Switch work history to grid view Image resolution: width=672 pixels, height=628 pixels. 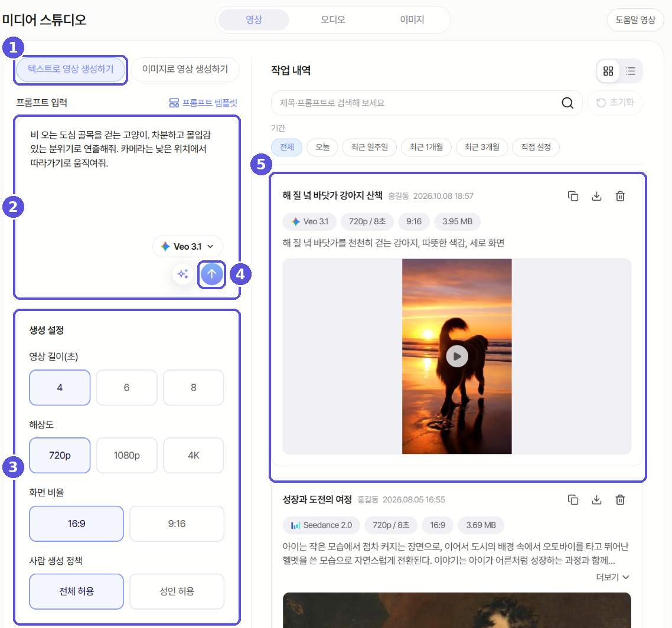[608, 71]
